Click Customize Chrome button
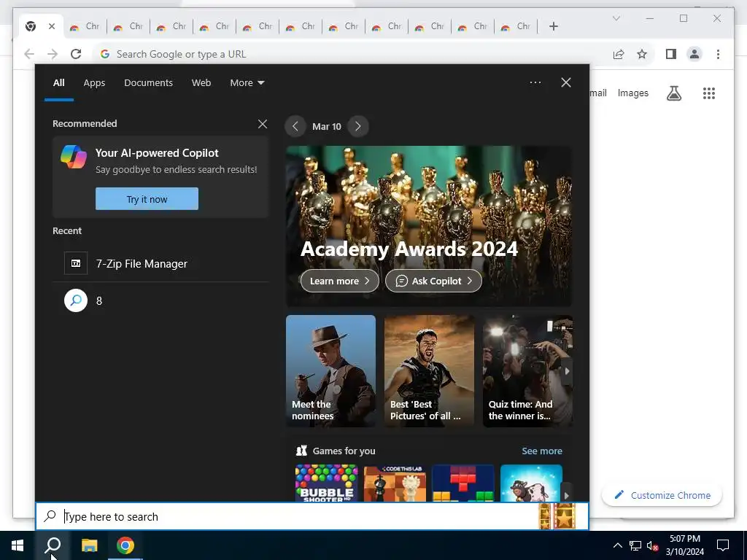Screen dimensions: 747x560 tap(662, 495)
